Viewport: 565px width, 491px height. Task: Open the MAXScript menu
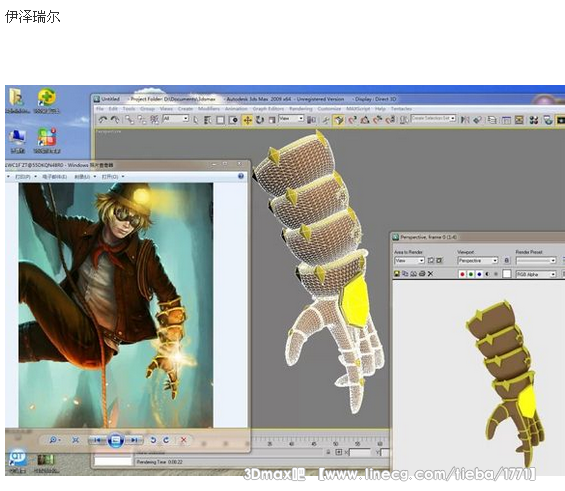pos(358,109)
